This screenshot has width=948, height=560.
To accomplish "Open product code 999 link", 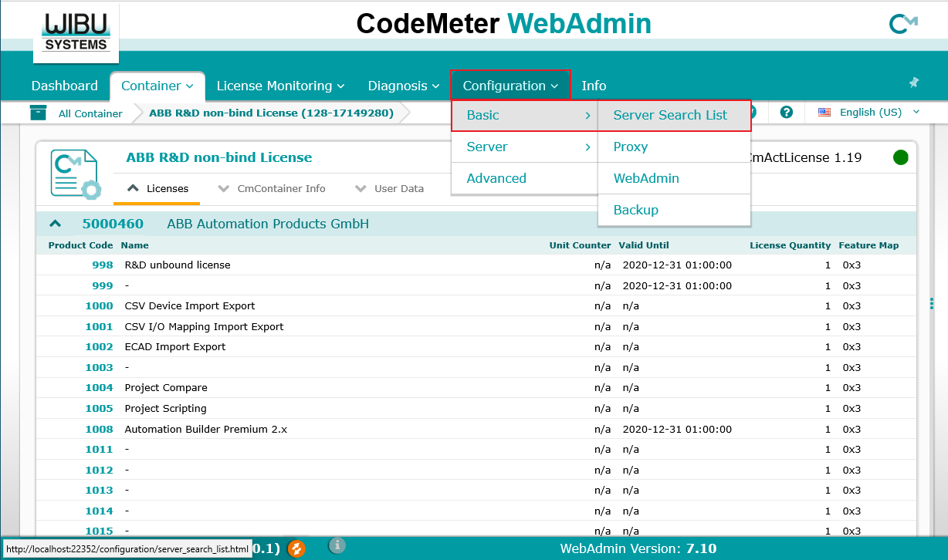I will coord(103,285).
